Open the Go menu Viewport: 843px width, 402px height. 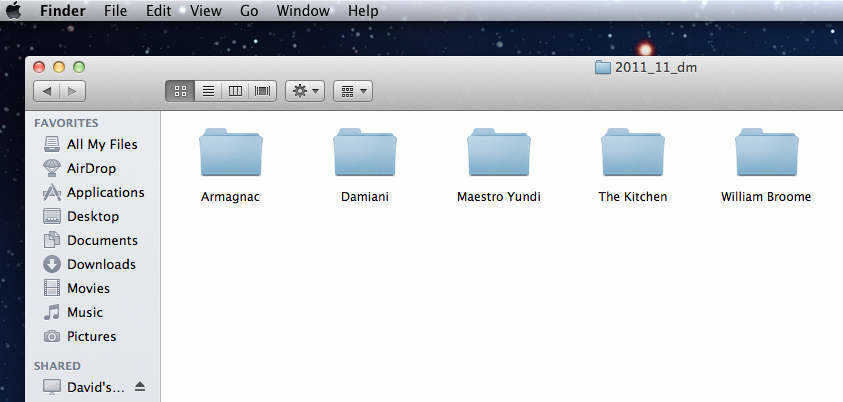249,11
